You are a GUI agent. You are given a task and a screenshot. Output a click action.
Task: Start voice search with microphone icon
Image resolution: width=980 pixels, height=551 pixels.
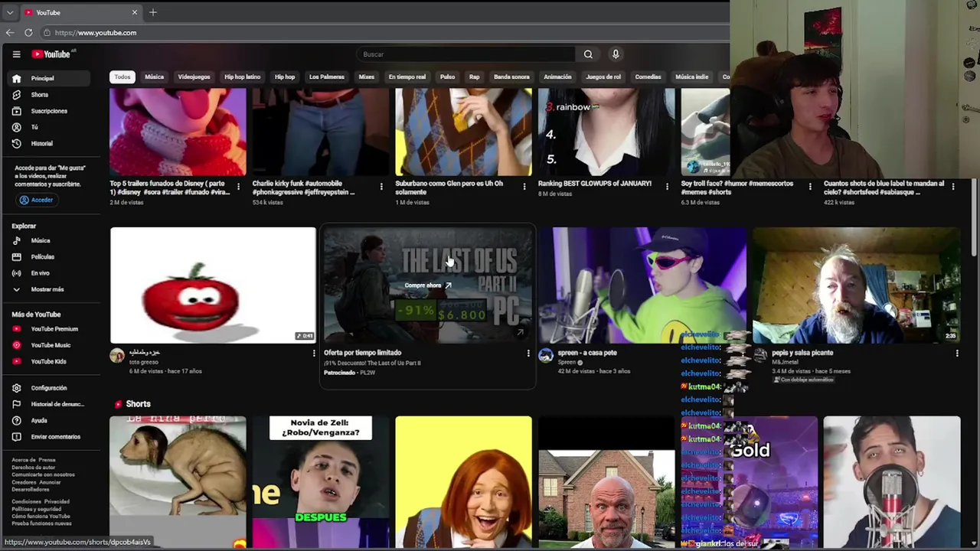point(616,54)
